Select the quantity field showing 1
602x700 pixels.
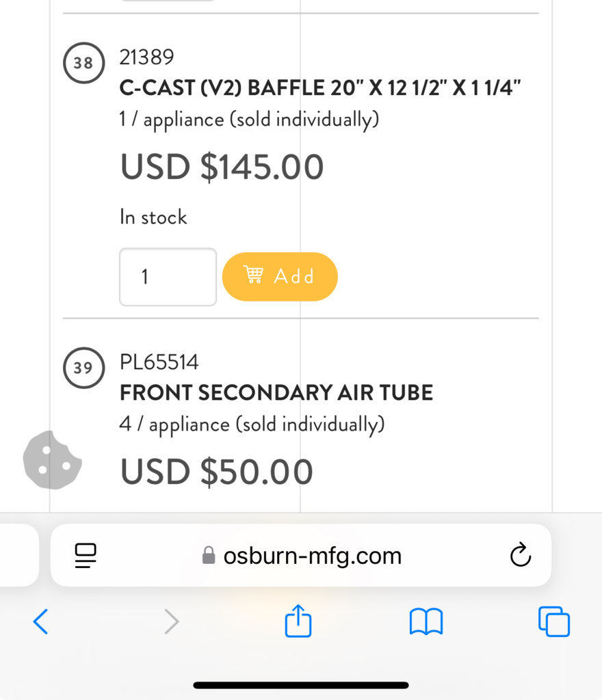click(x=168, y=277)
